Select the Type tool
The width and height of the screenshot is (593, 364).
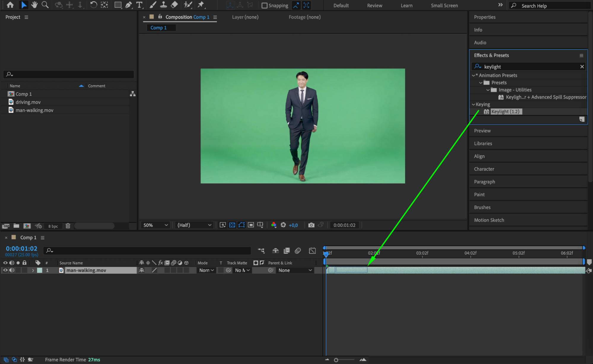tap(139, 5)
